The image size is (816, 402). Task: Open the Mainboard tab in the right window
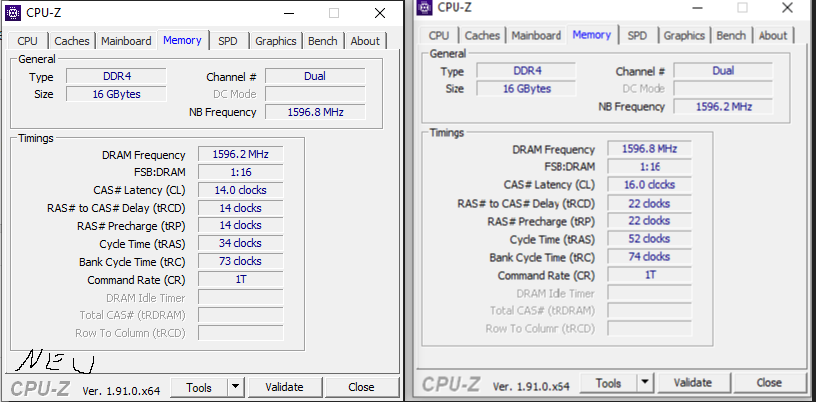click(x=536, y=35)
